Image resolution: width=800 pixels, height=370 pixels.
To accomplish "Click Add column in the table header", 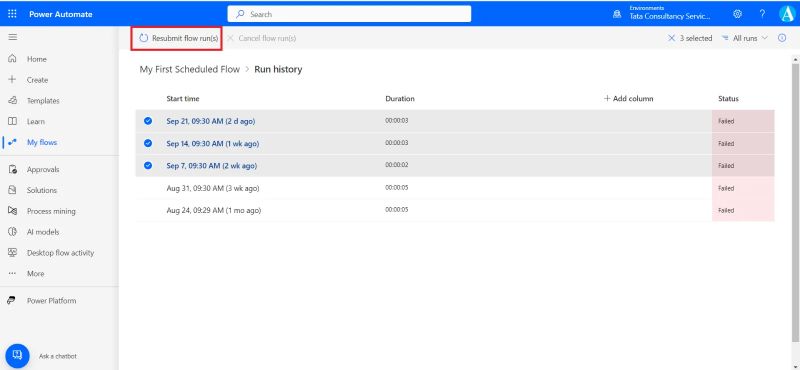I will (x=629, y=98).
